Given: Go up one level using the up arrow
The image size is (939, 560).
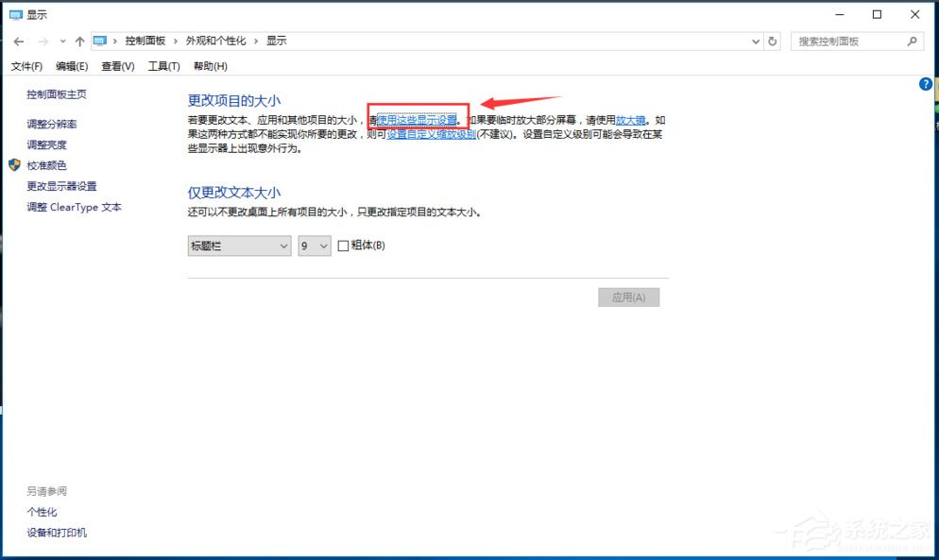Looking at the screenshot, I should point(79,41).
